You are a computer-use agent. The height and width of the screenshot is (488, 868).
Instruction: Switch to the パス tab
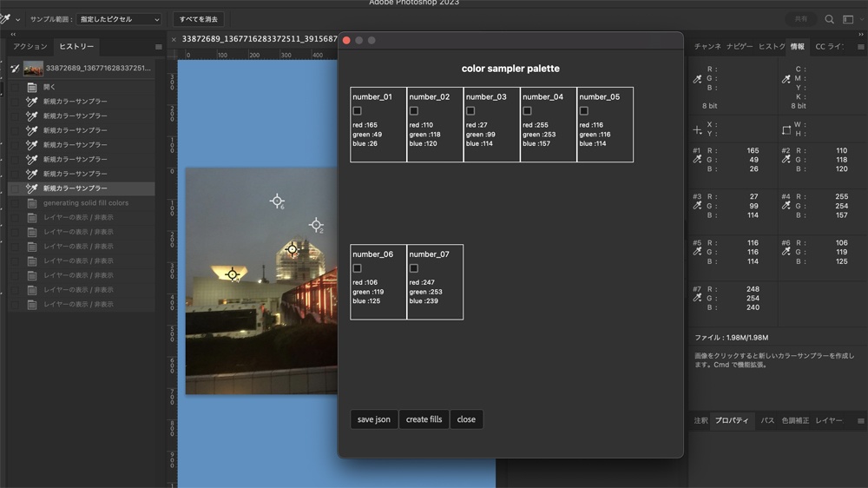pos(767,420)
